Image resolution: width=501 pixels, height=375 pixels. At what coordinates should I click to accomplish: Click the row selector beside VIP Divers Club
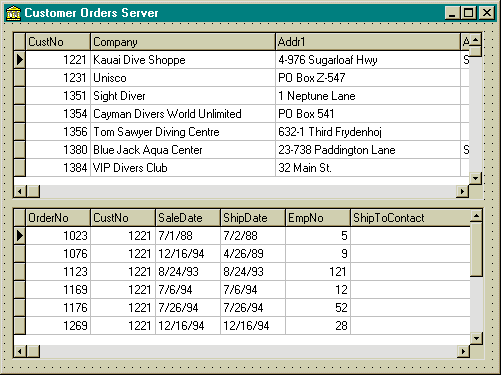(20, 168)
